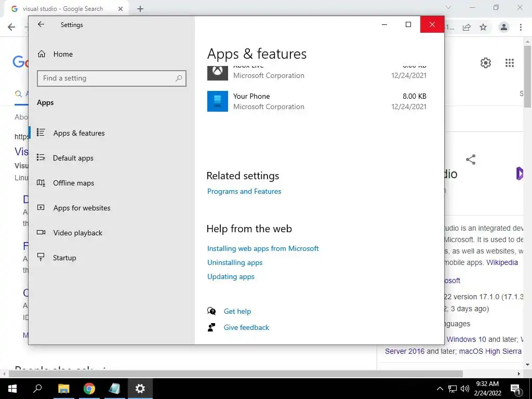Image resolution: width=532 pixels, height=399 pixels.
Task: Open Chrome three-dot menu
Action: (521, 27)
